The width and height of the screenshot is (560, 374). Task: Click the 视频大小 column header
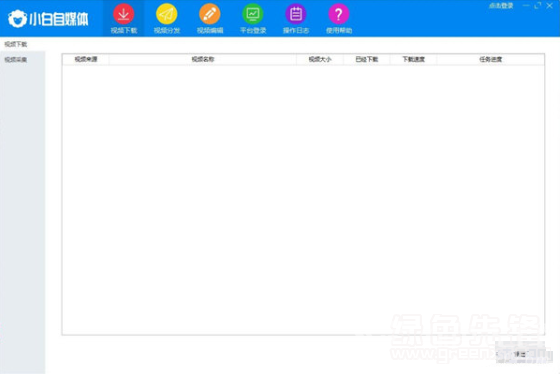320,59
